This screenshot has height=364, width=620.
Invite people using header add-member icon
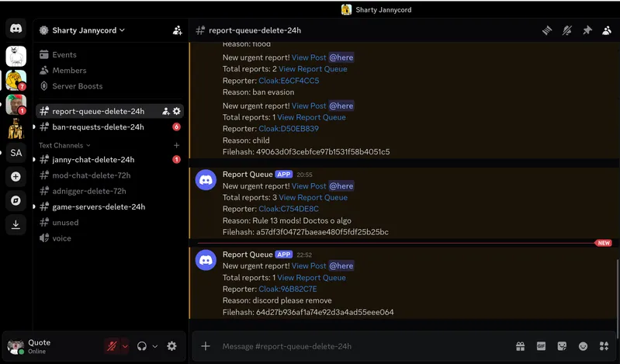(x=177, y=30)
